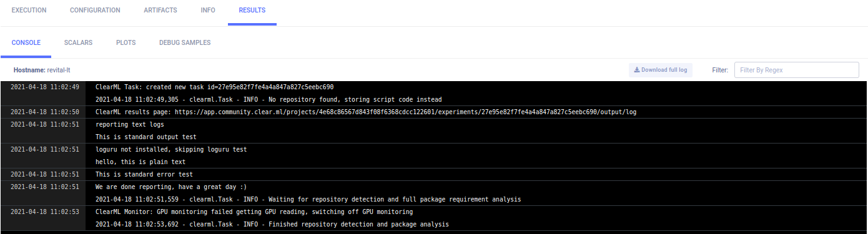Switch to the CONFIGURATION tab
Screen dimensions: 868x234
[95, 11]
